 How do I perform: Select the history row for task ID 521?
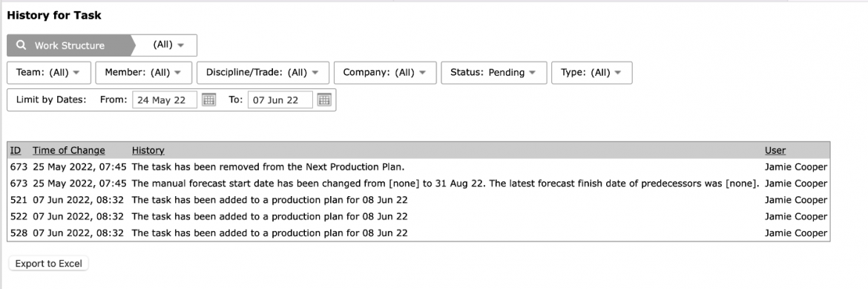click(418, 200)
